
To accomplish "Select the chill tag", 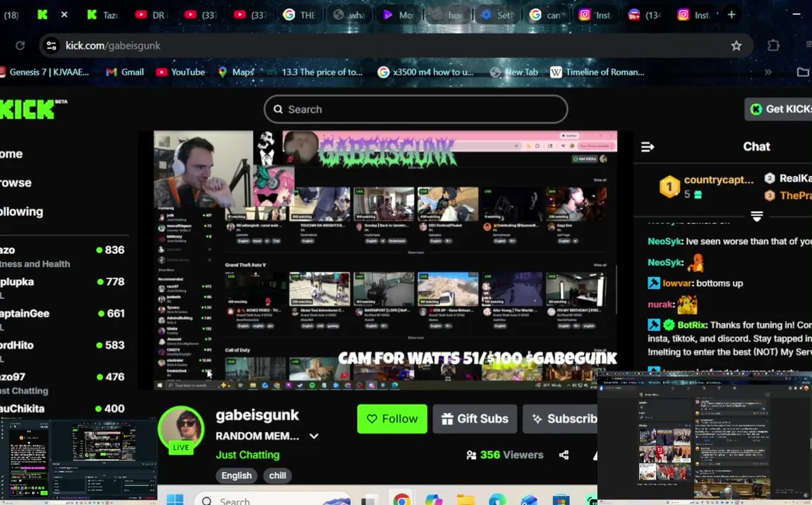I will (x=278, y=476).
